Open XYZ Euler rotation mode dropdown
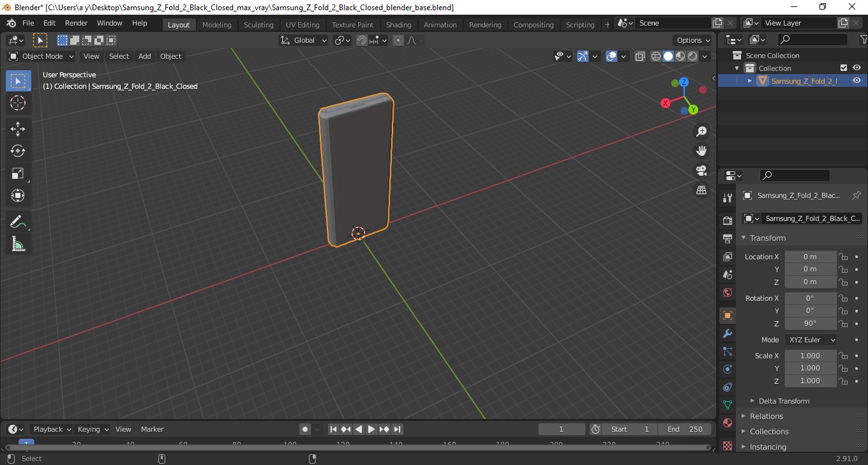The image size is (868, 465). pos(811,340)
